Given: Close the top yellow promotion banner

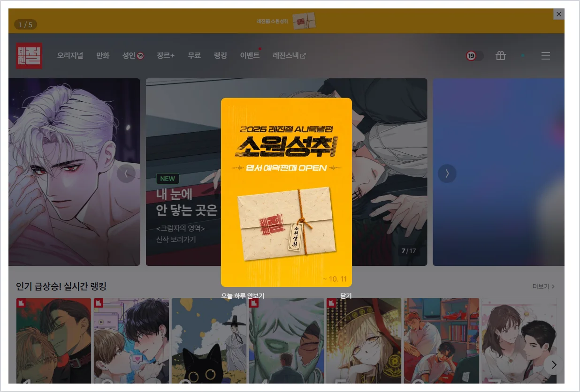Looking at the screenshot, I should click(x=558, y=14).
